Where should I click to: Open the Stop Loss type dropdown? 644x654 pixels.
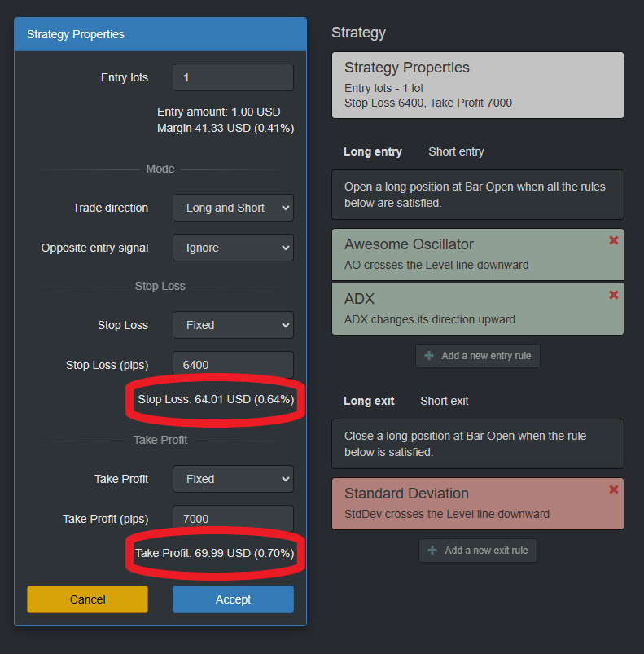[x=233, y=325]
